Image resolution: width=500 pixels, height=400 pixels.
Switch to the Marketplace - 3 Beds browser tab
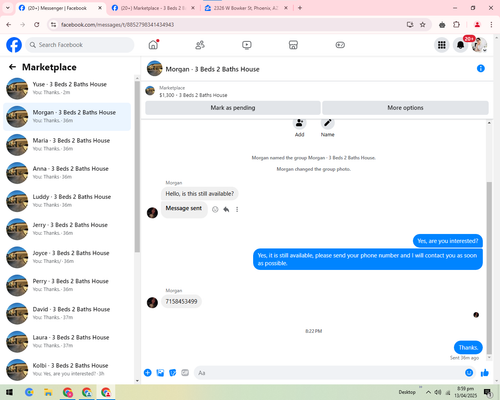point(153,8)
